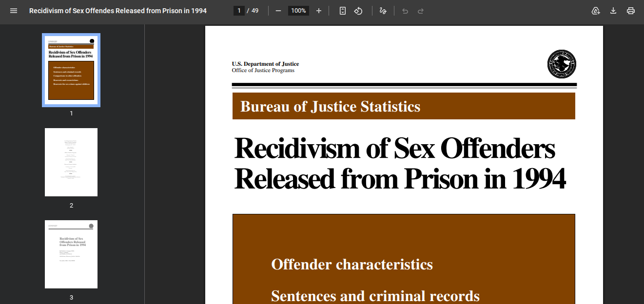The width and height of the screenshot is (644, 304).
Task: Click the main report title heading
Action: click(x=400, y=163)
